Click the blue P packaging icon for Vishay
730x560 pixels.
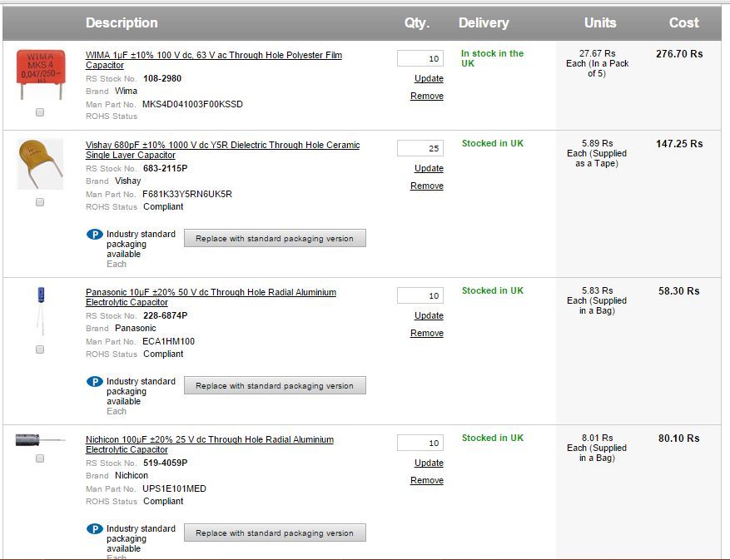[95, 235]
